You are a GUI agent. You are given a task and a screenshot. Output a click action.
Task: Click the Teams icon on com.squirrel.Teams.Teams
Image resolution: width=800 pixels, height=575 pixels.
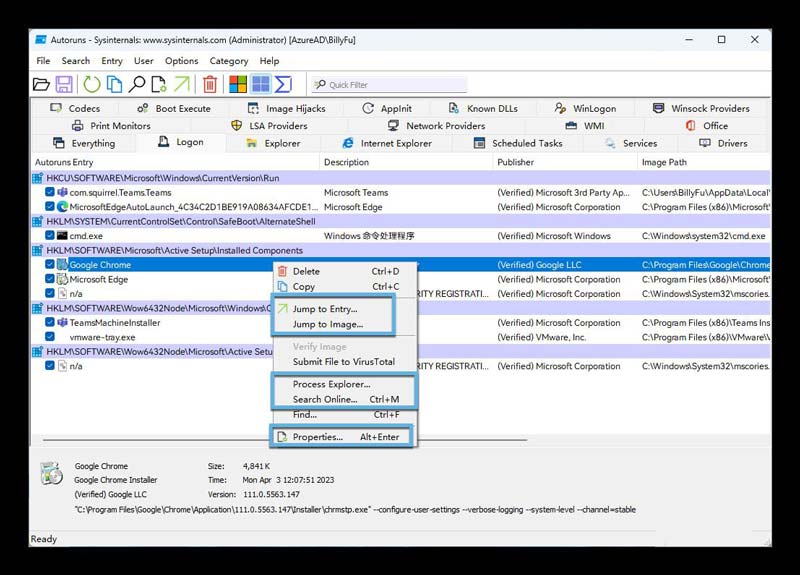(x=62, y=192)
